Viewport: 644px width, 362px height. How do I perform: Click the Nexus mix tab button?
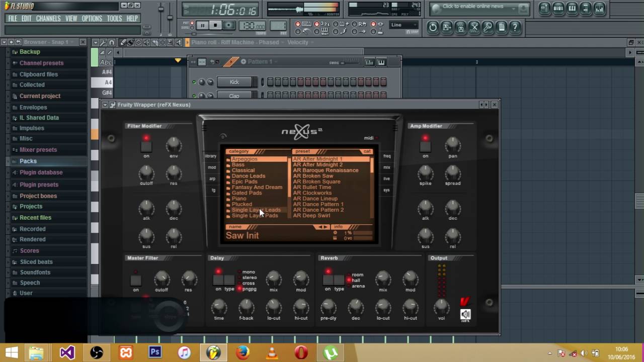point(386,167)
